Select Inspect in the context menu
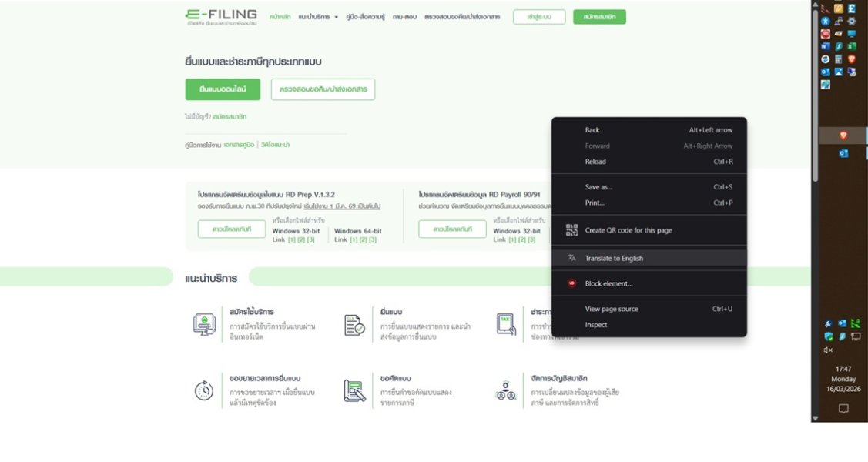 pyautogui.click(x=596, y=325)
